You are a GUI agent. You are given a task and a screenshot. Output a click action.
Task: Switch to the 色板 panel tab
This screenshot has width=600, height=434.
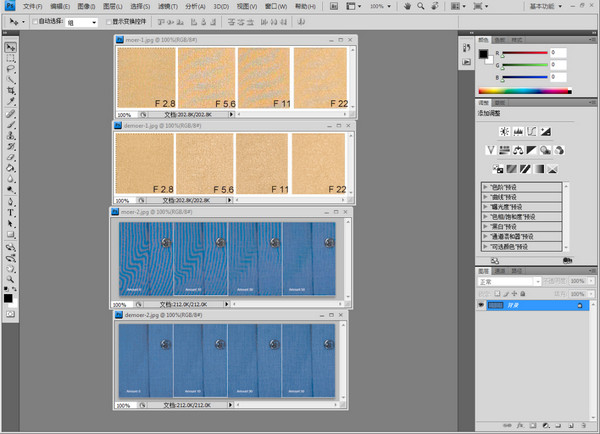click(x=500, y=39)
